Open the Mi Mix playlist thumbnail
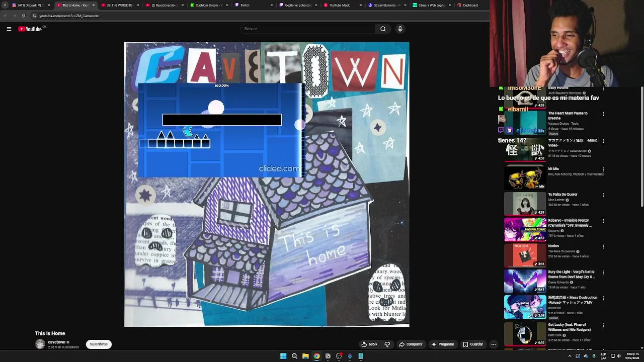This screenshot has width=644, height=362. [x=525, y=177]
